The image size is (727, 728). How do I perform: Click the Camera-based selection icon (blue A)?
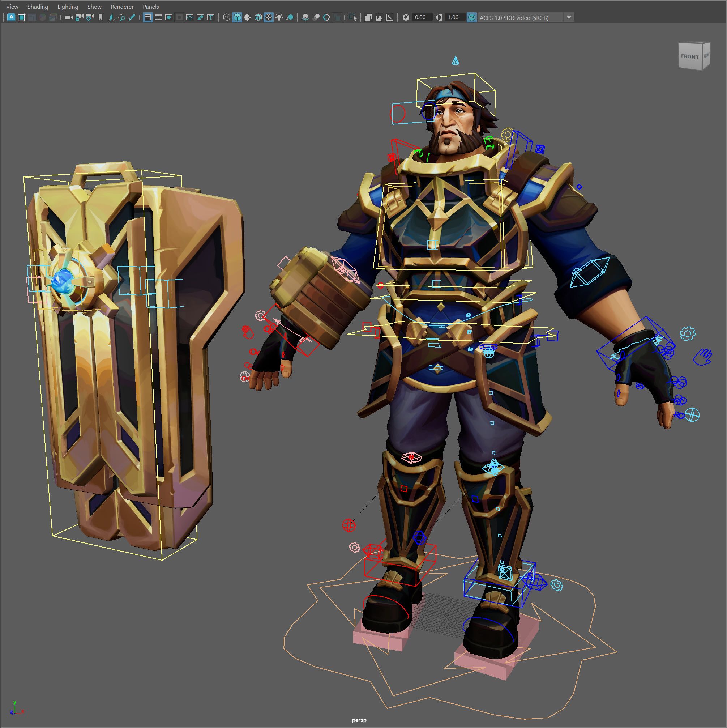[11, 17]
